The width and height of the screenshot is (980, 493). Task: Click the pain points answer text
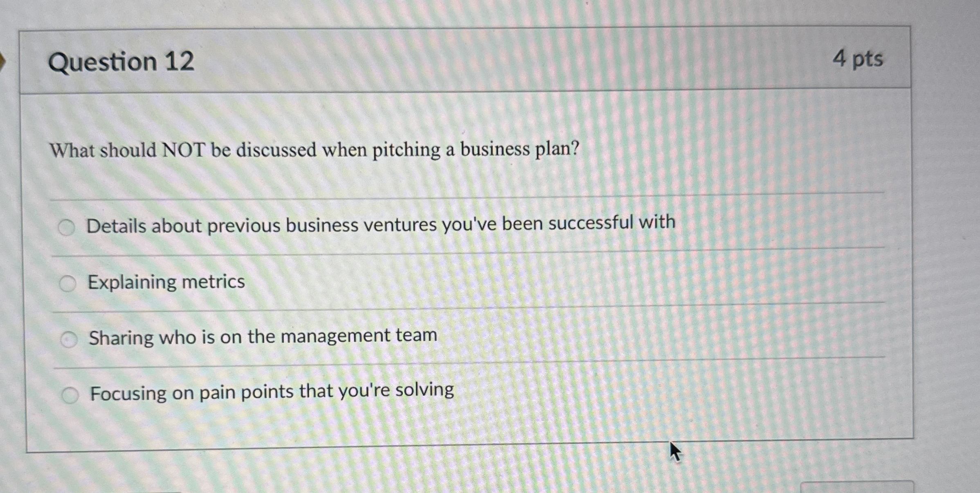[271, 392]
